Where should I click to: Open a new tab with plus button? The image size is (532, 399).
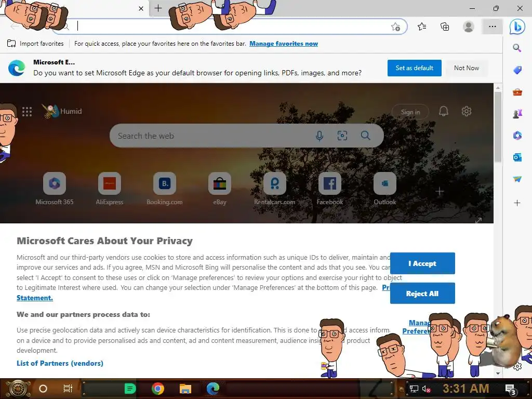[158, 8]
